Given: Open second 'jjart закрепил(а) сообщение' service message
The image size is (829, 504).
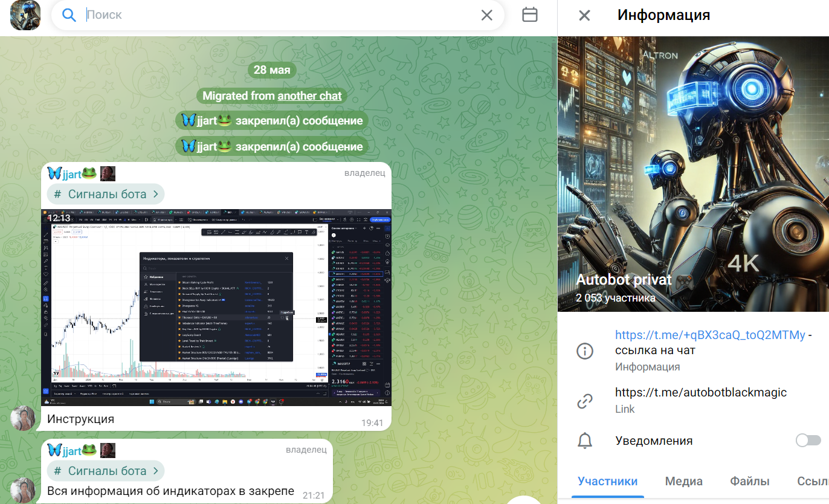Looking at the screenshot, I should coord(272,146).
